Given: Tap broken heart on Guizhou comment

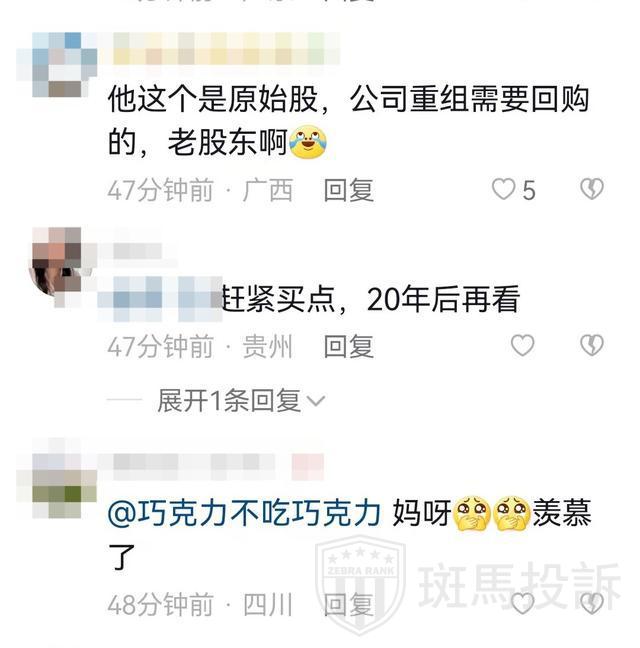Looking at the screenshot, I should pyautogui.click(x=592, y=345).
